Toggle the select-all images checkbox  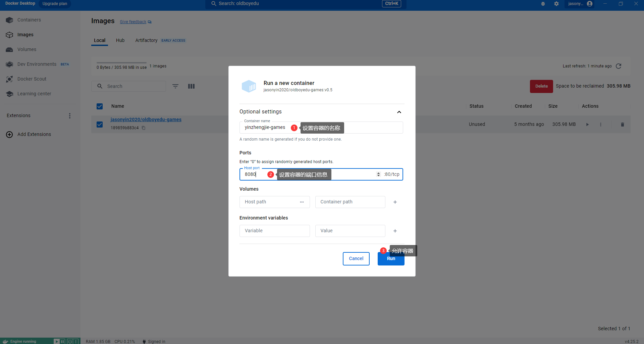coord(100,106)
